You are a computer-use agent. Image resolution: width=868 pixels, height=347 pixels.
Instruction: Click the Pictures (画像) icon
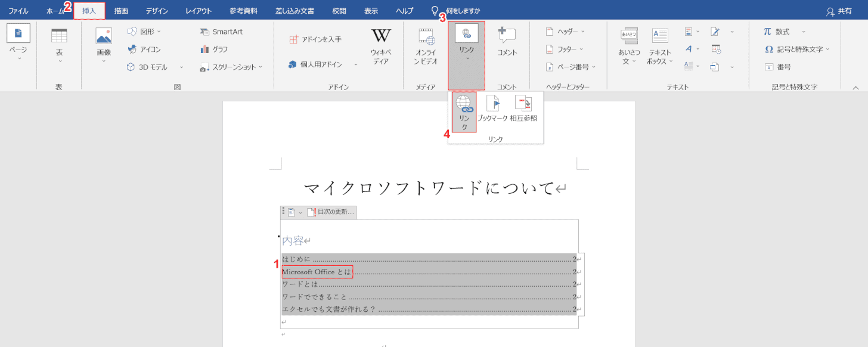point(104,36)
